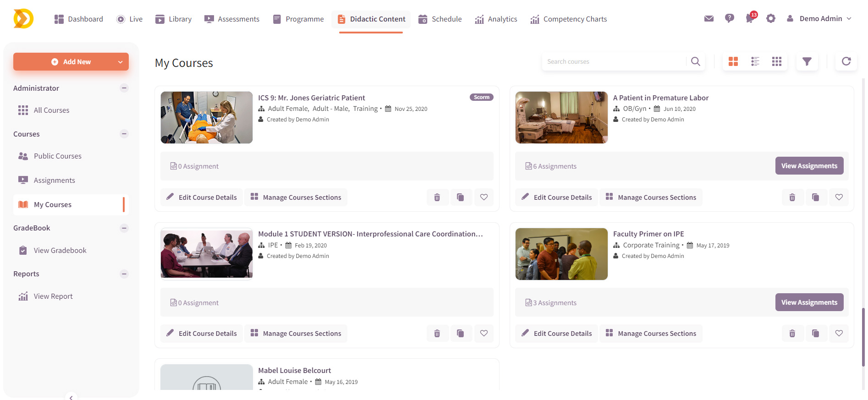Viewport: 868px width, 400px height.
Task: Click the page vertical scrollbar
Action: click(x=863, y=337)
